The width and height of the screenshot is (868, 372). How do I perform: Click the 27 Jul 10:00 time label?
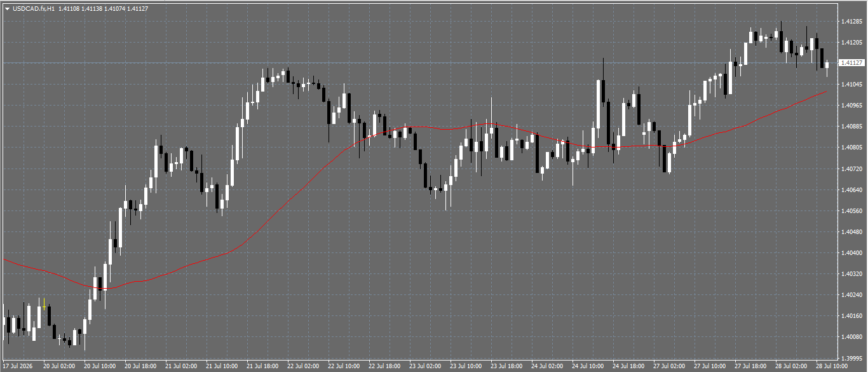coord(710,367)
